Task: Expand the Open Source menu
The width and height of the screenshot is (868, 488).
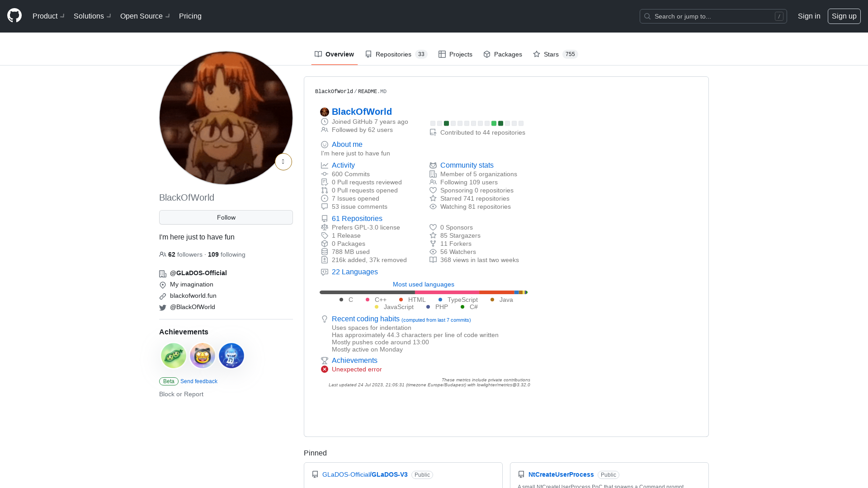Action: click(x=145, y=16)
